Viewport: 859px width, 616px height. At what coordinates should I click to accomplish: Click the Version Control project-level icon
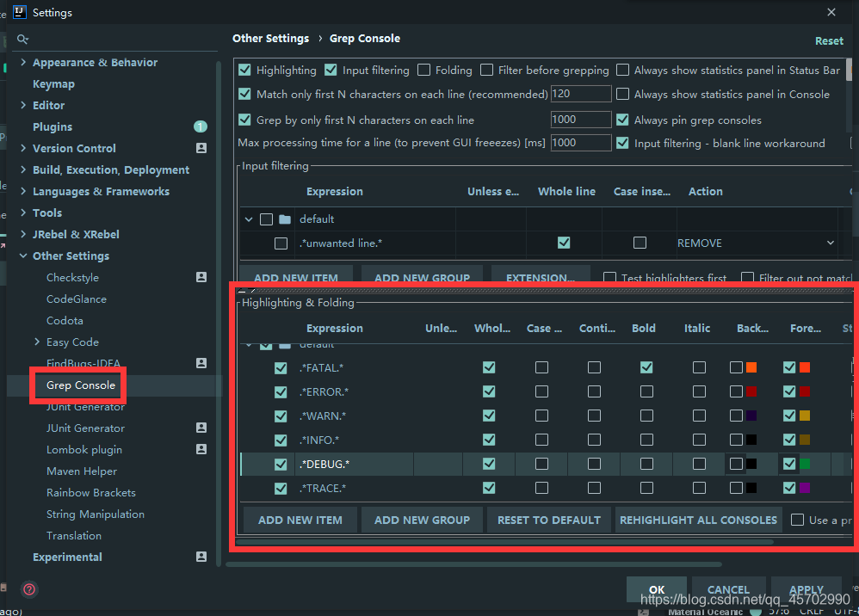tap(201, 148)
